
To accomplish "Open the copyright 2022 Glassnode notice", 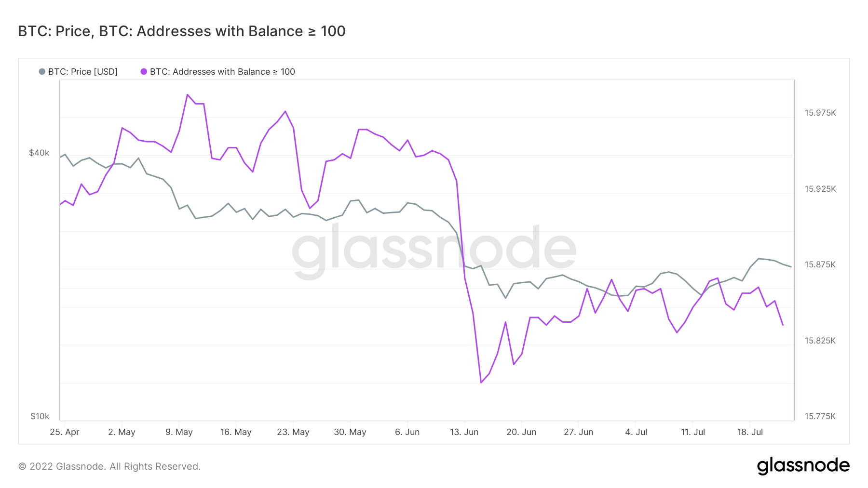I will click(109, 466).
